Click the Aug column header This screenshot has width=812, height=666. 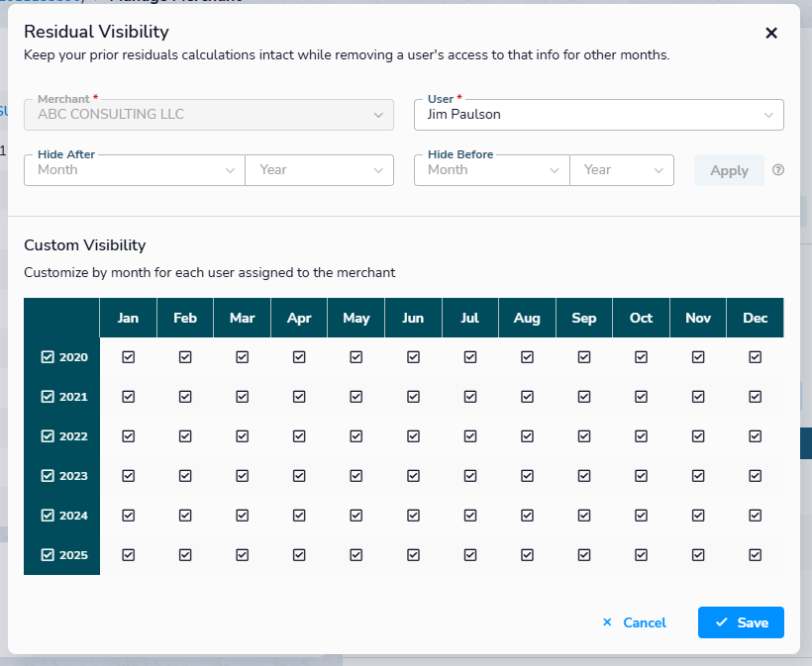click(527, 318)
